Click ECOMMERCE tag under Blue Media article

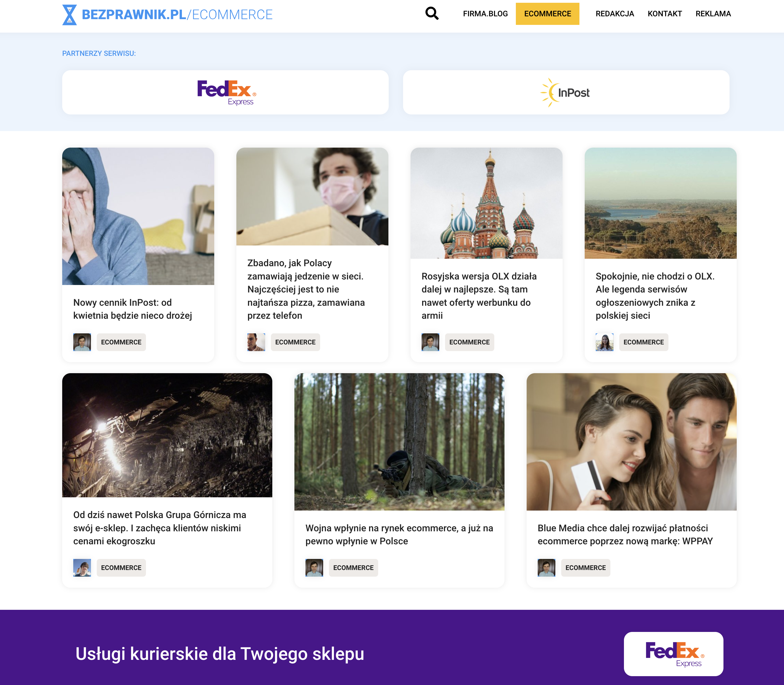pos(585,568)
